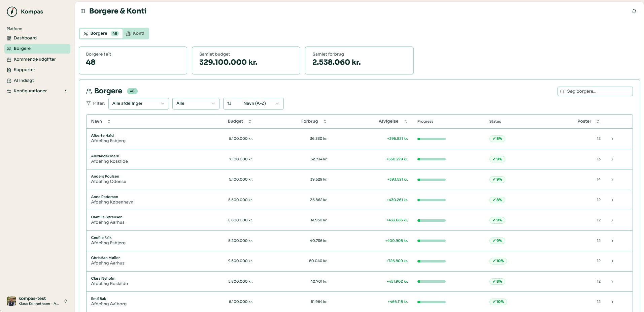Switch to the Konti tab
Image resolution: width=644 pixels, height=312 pixels.
pos(135,33)
